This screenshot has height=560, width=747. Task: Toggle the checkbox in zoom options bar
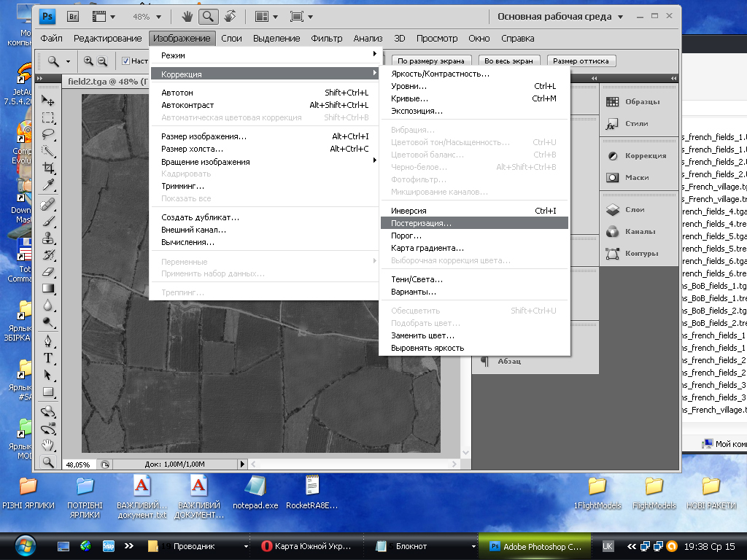pos(125,61)
